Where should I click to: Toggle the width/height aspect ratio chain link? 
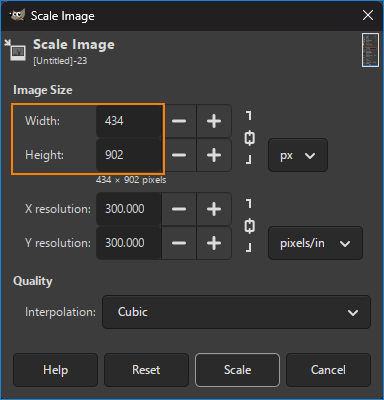[249, 138]
